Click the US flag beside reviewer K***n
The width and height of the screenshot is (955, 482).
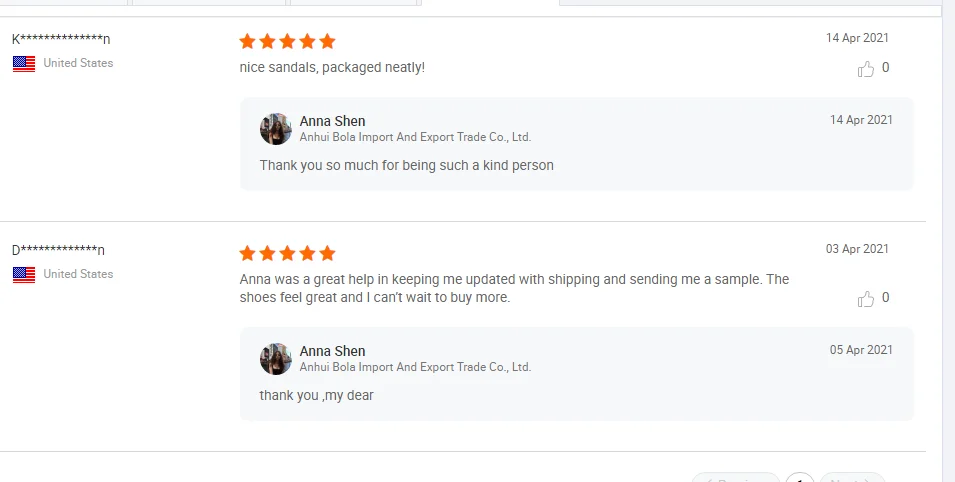click(x=24, y=64)
